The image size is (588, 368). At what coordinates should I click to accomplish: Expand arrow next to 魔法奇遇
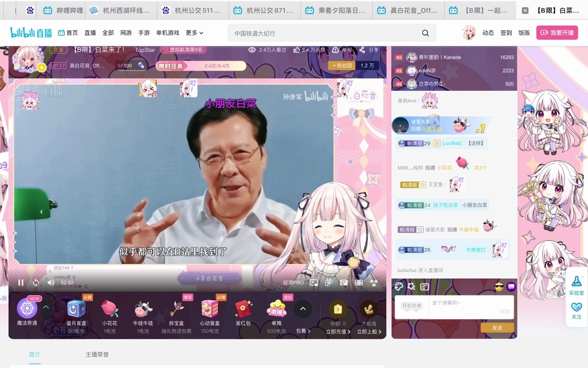click(46, 307)
